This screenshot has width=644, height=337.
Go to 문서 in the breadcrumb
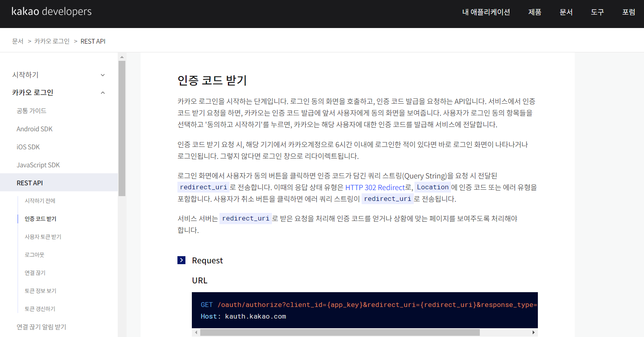[x=18, y=41]
